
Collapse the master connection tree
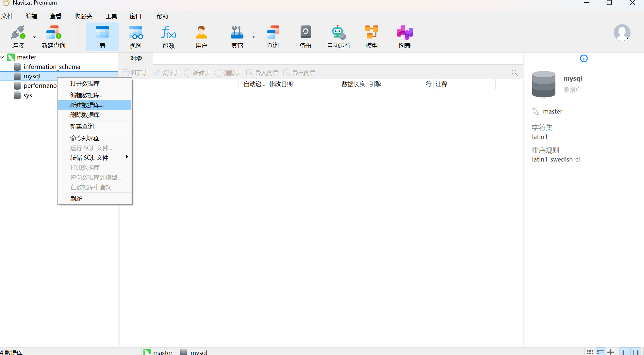click(x=2, y=57)
